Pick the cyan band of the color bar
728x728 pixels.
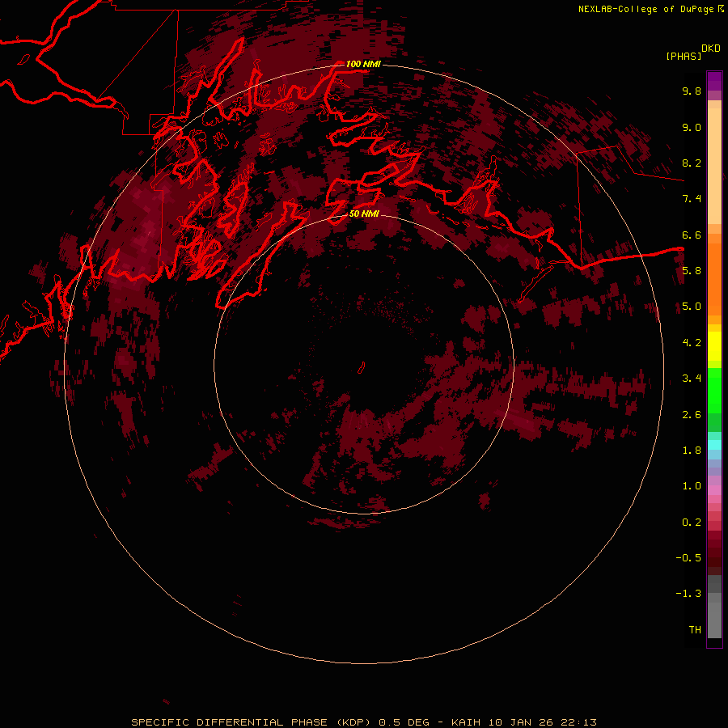(714, 445)
